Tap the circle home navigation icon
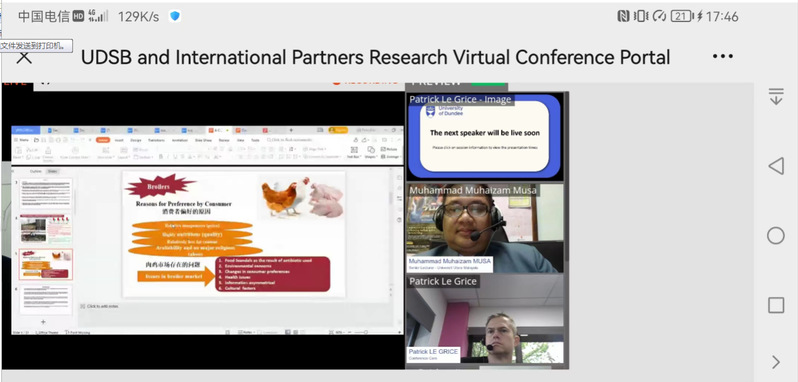The width and height of the screenshot is (798, 382). pos(776,236)
